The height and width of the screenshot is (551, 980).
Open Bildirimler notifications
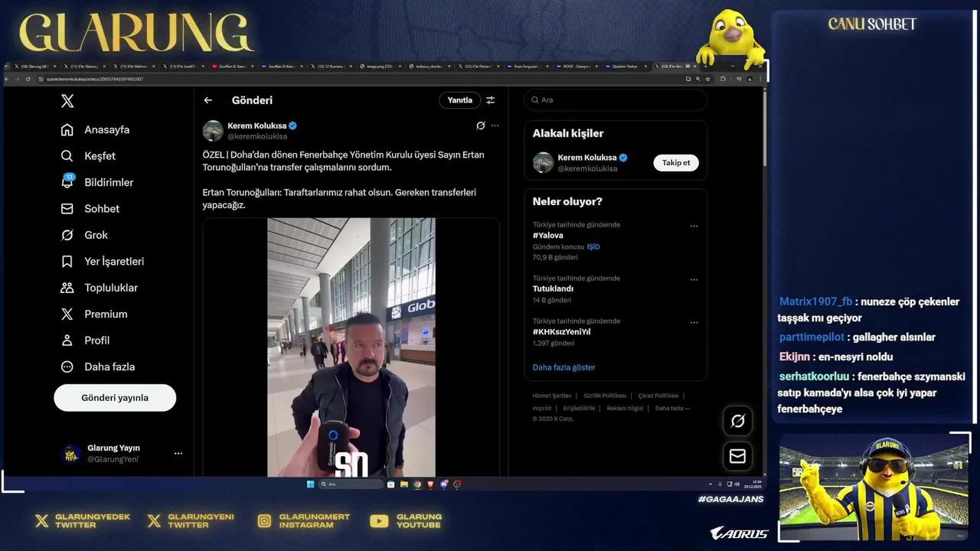click(97, 182)
